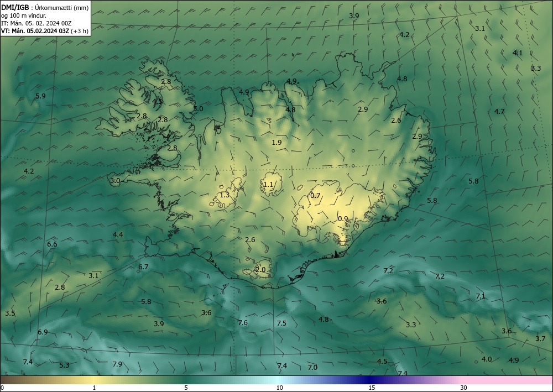Click the "10" label on the color scale
This screenshot has width=553, height=392.
coord(279,388)
